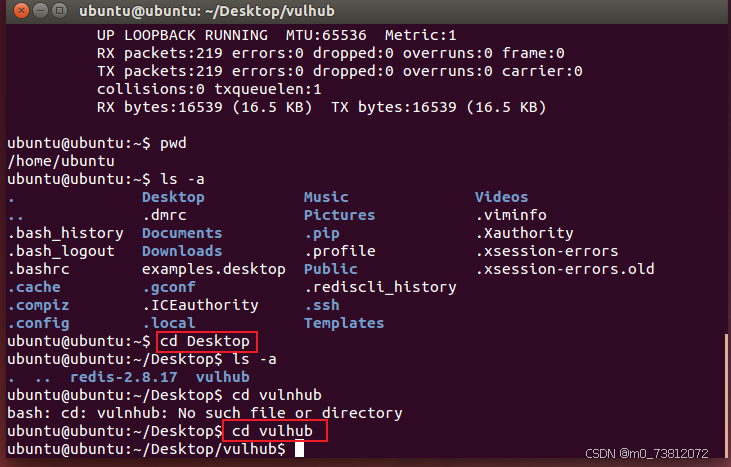Click the 'Public' directory name
The width and height of the screenshot is (731, 467).
(331, 269)
